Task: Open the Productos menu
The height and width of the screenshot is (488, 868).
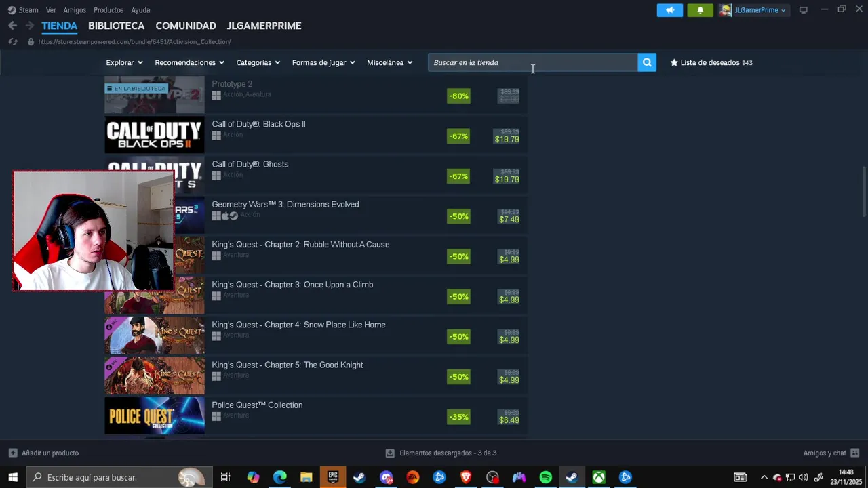Action: 108,10
